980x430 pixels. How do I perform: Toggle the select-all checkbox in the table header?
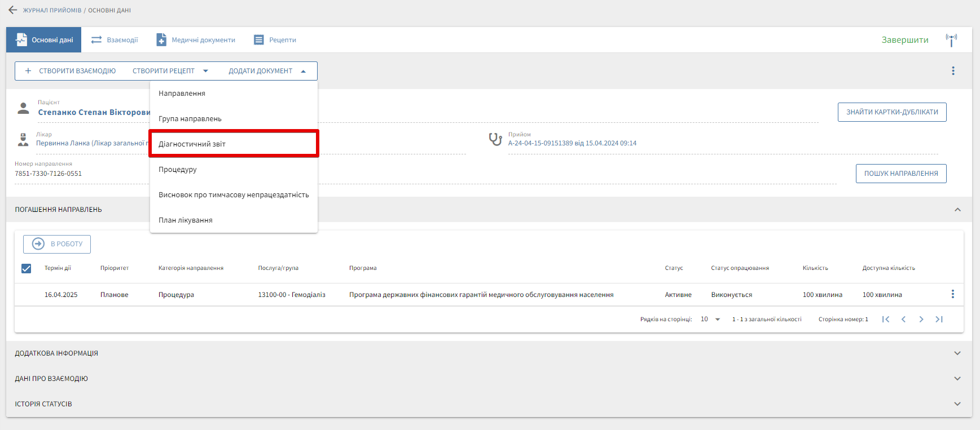(x=26, y=268)
